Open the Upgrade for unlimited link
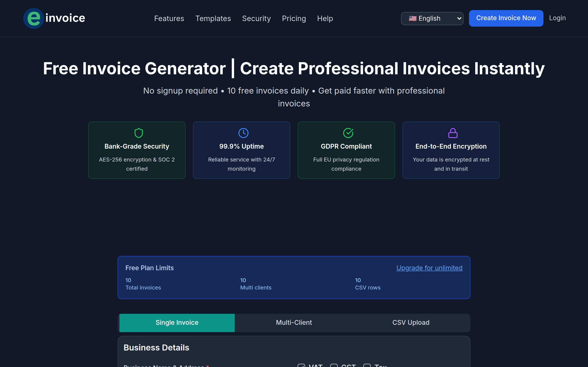This screenshot has width=588, height=367. coord(429,268)
